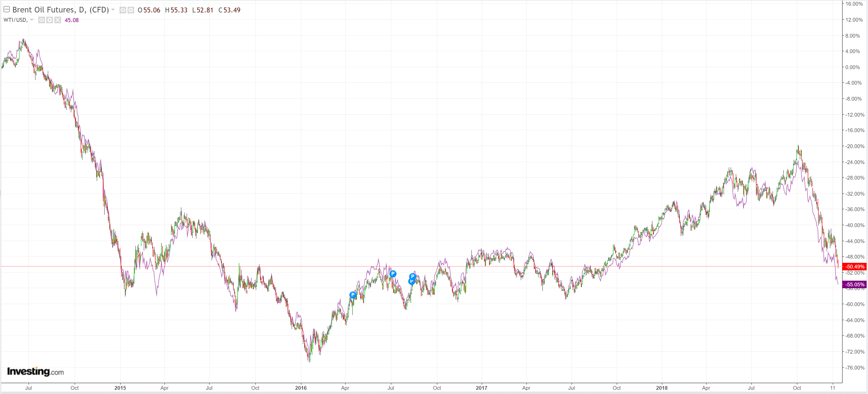Click the P marker near April 2016

pos(352,295)
